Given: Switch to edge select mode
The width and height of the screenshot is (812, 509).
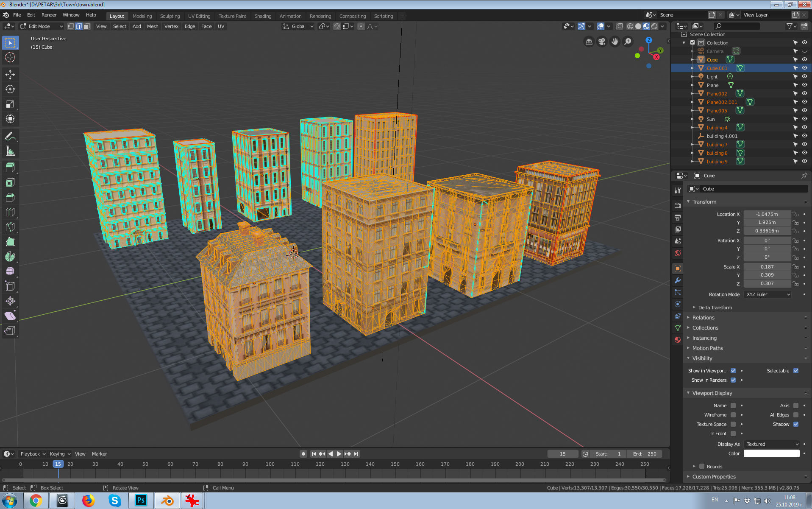Looking at the screenshot, I should pos(79,26).
